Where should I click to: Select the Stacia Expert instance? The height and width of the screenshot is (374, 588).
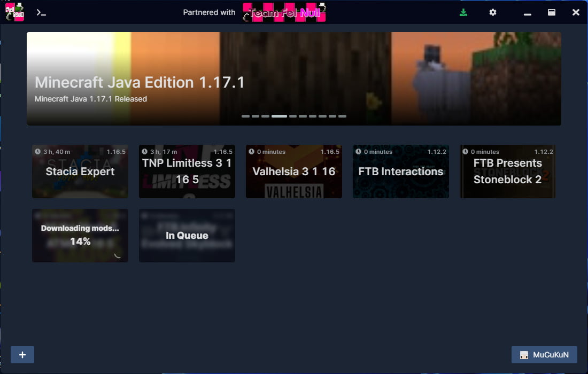coord(80,172)
